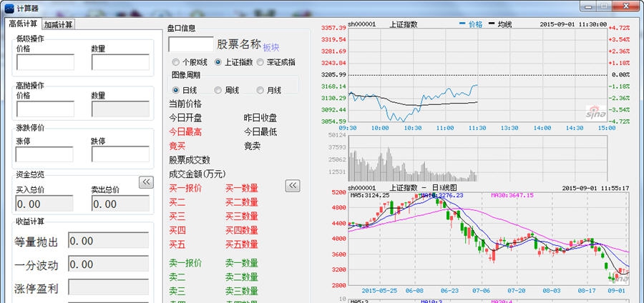
Task: Click the 涨停 price field
Action: click(44, 154)
